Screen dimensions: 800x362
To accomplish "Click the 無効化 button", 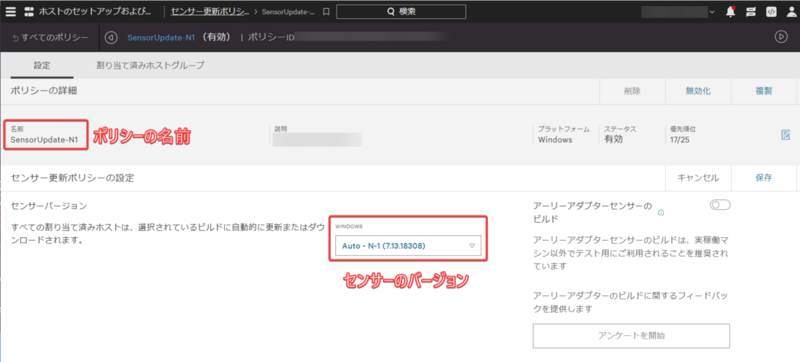I will point(698,91).
